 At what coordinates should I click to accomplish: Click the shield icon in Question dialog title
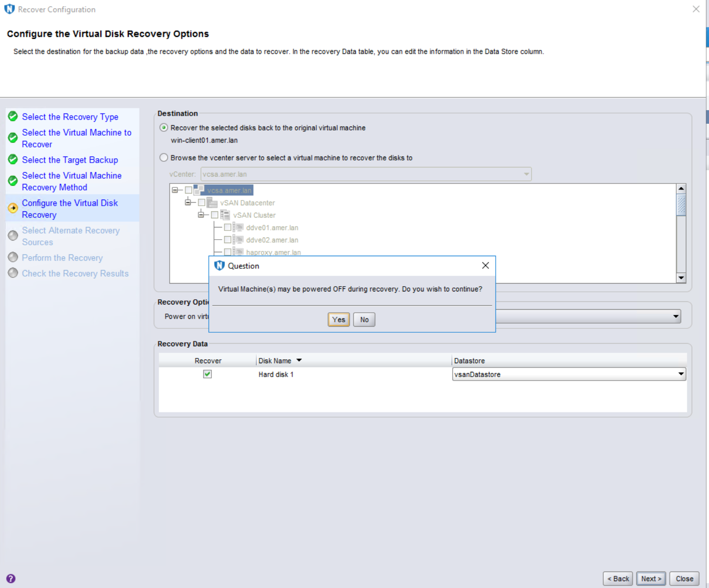220,265
